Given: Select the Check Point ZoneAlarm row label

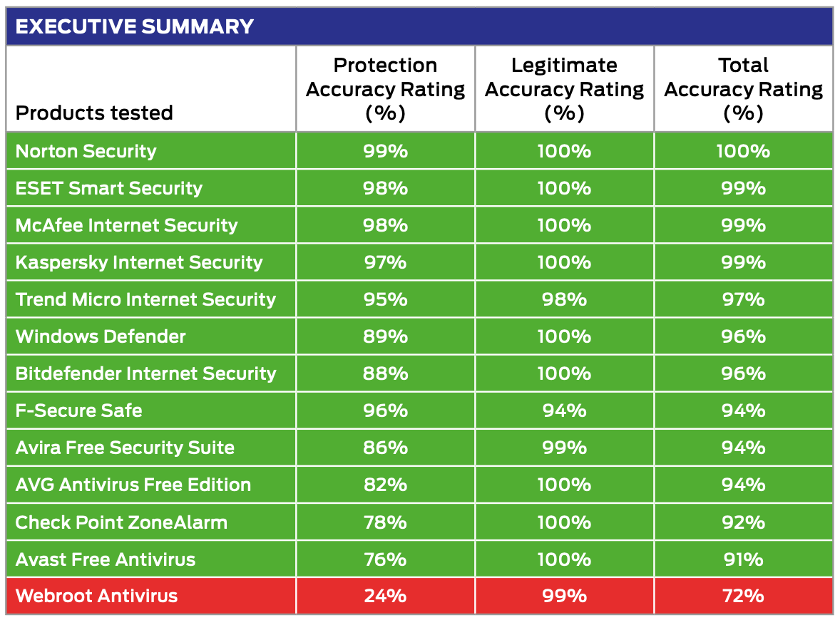Looking at the screenshot, I should coord(121,522).
